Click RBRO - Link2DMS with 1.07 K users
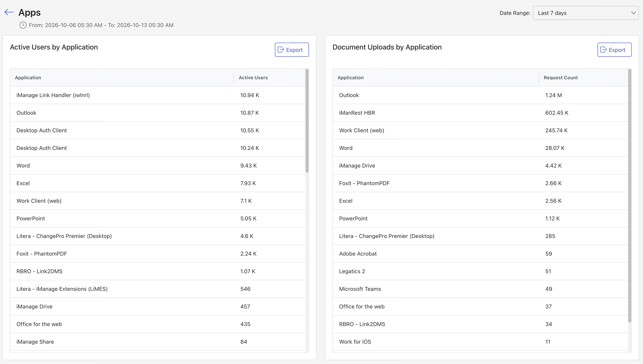 (x=158, y=271)
